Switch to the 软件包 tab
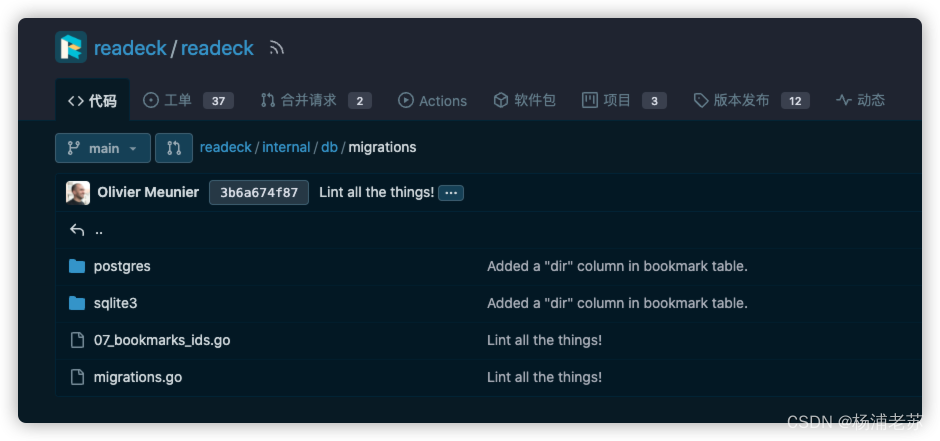The width and height of the screenshot is (940, 441). point(525,101)
